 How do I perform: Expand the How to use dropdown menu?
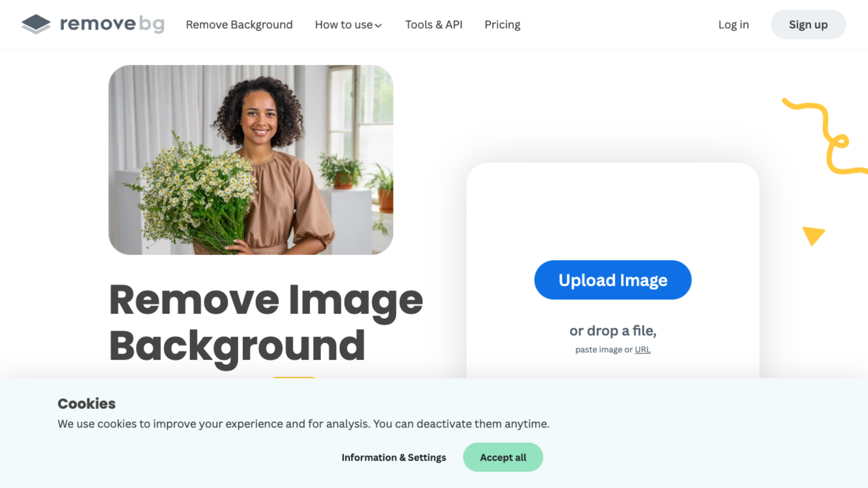(348, 24)
